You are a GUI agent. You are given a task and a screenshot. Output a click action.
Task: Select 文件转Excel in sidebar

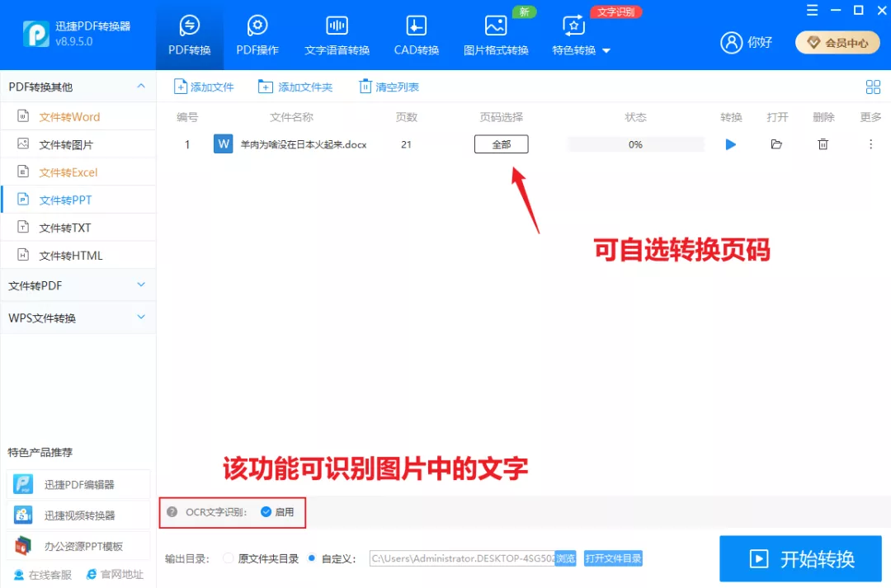tap(78, 172)
